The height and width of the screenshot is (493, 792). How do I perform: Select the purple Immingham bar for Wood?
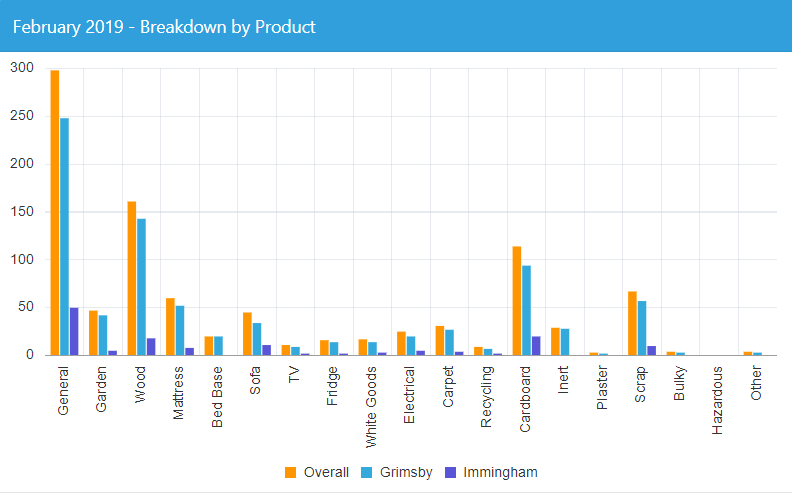(151, 347)
